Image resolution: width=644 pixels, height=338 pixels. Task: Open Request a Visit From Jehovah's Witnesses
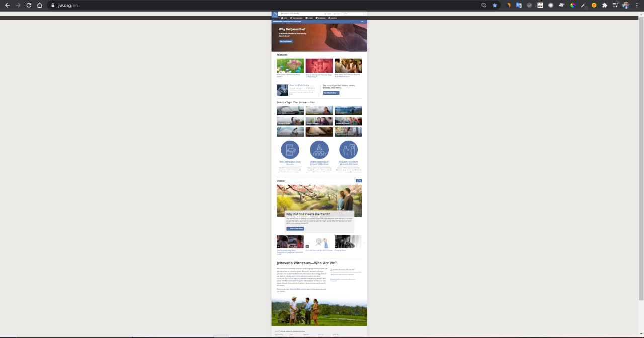[348, 163]
